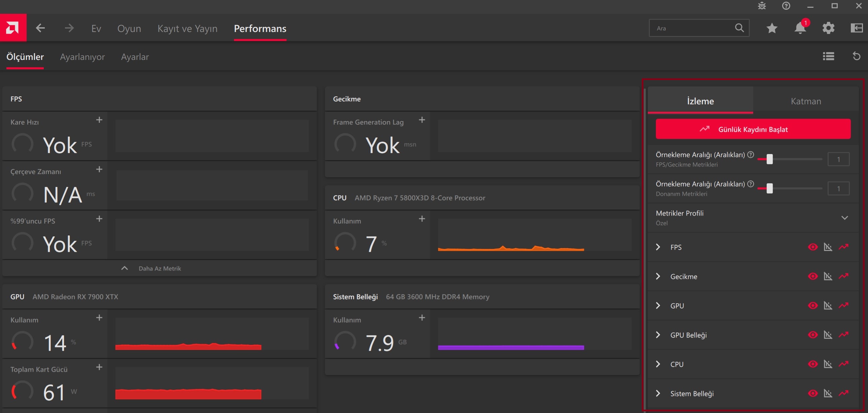Expand the Sistem Belleği metrics group
This screenshot has width=868, height=413.
point(658,393)
